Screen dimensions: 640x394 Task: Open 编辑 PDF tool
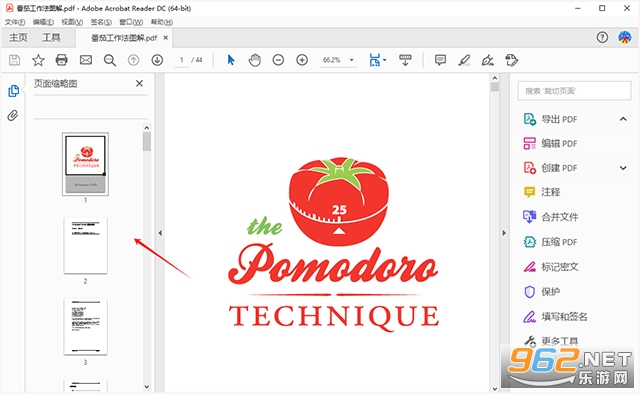551,144
